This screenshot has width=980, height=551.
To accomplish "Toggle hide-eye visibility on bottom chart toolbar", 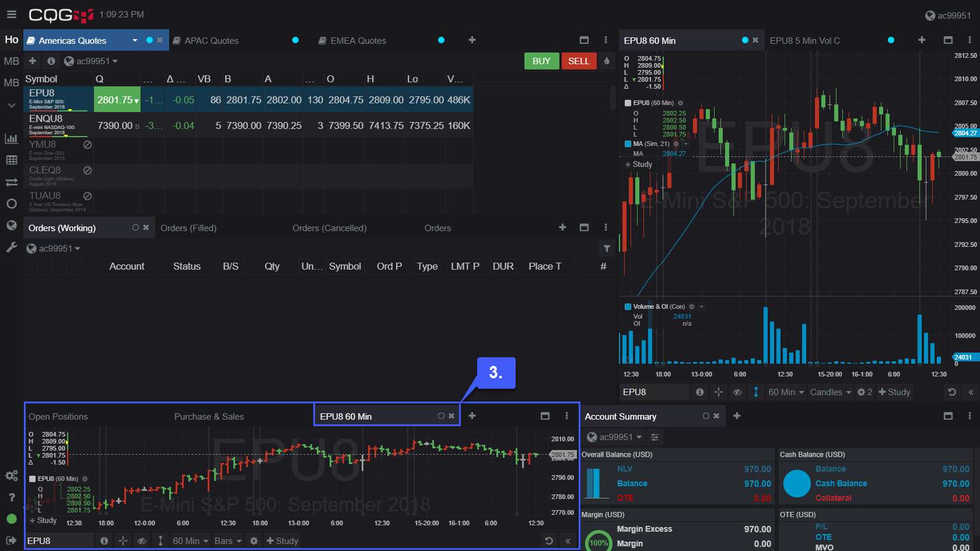I will (142, 541).
